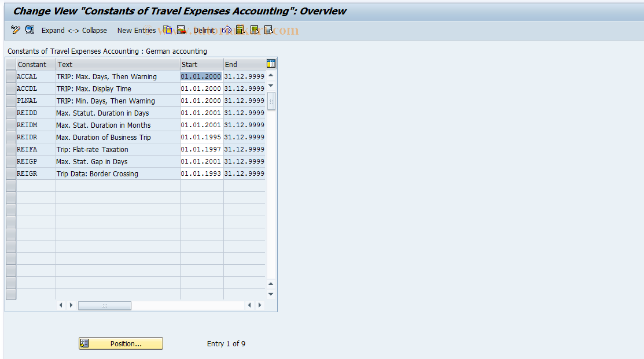The height and width of the screenshot is (359, 644).
Task: Select the row selector for ACCAL
Action: [10, 76]
